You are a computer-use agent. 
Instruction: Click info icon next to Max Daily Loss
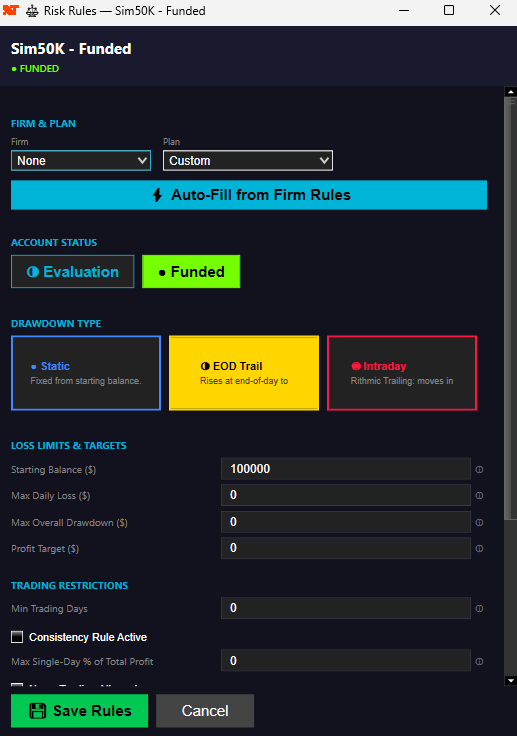click(x=479, y=496)
